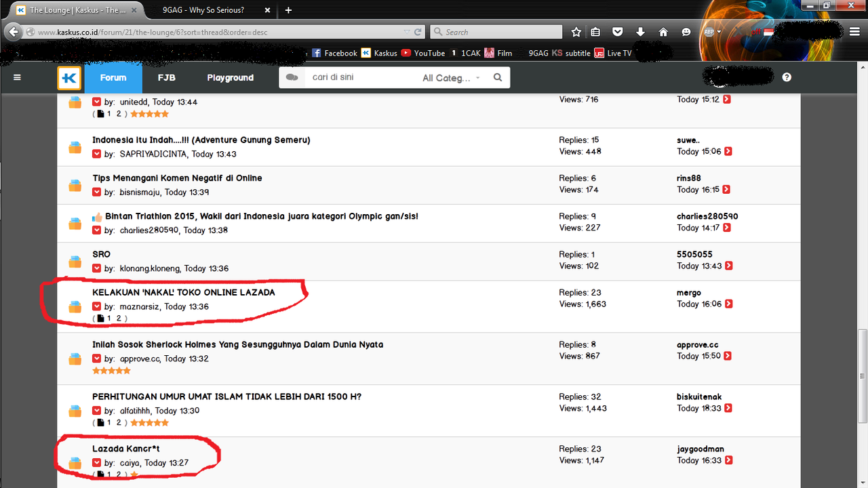Go to Firefox Home icon
This screenshot has width=868, height=488.
(x=663, y=32)
